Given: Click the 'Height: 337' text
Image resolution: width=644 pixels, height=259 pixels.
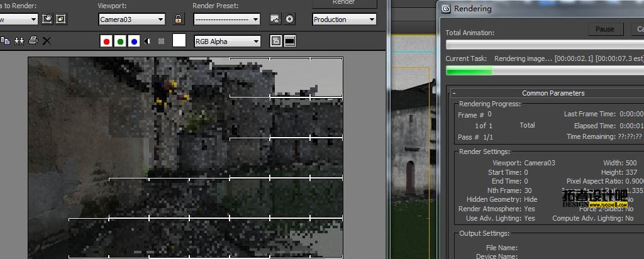Looking at the screenshot, I should click(x=619, y=172).
